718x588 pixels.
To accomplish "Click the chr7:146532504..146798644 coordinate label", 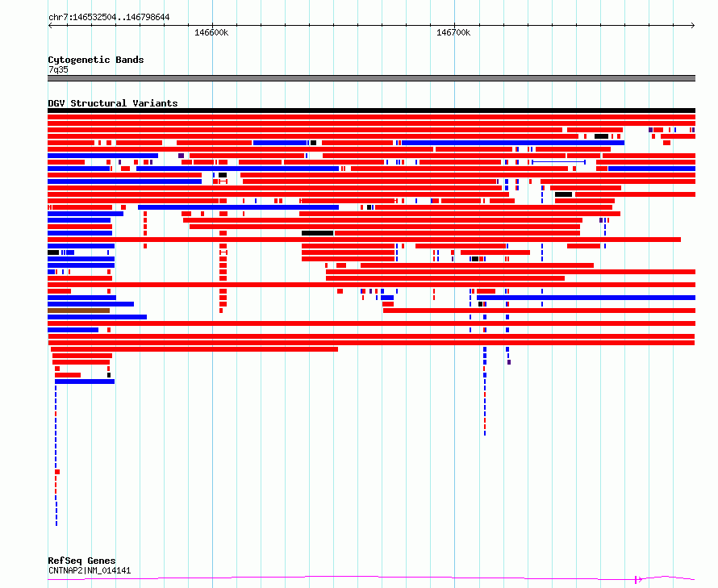I will tap(109, 18).
